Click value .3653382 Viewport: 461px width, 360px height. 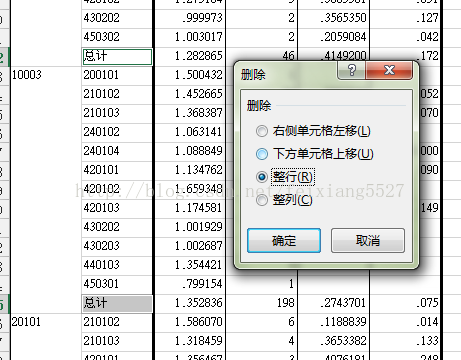click(343, 341)
